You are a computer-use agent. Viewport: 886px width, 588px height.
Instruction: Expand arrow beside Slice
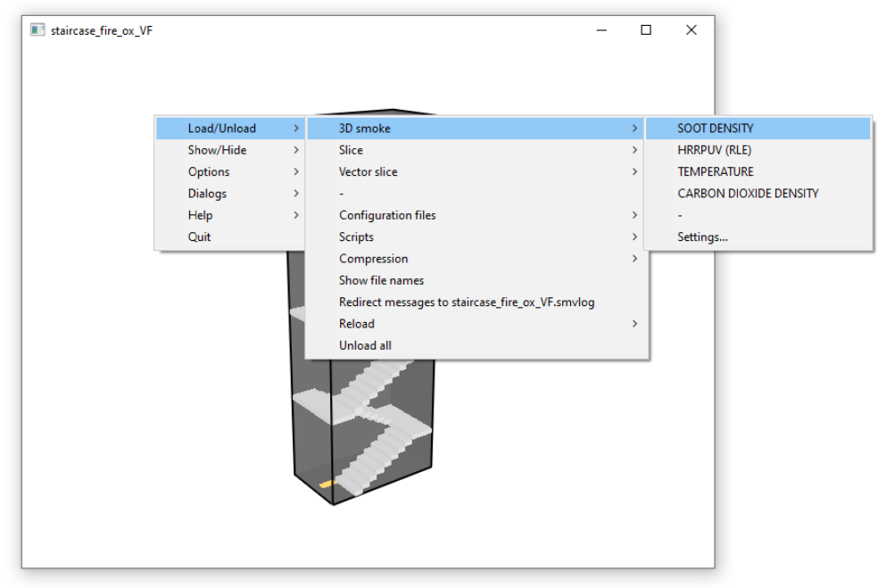pos(634,150)
